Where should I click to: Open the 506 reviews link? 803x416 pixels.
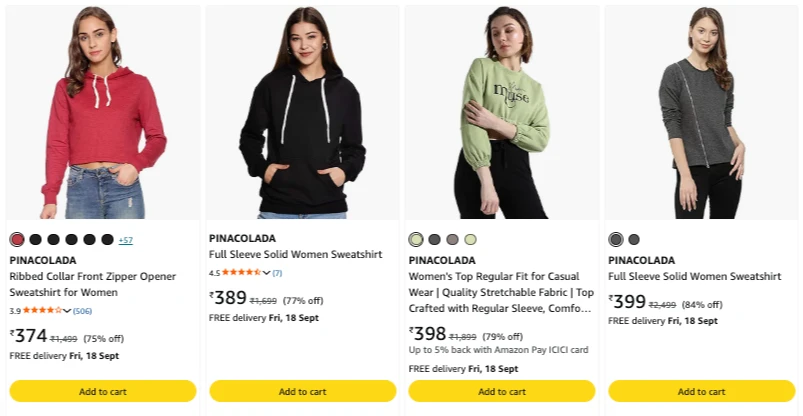click(82, 311)
